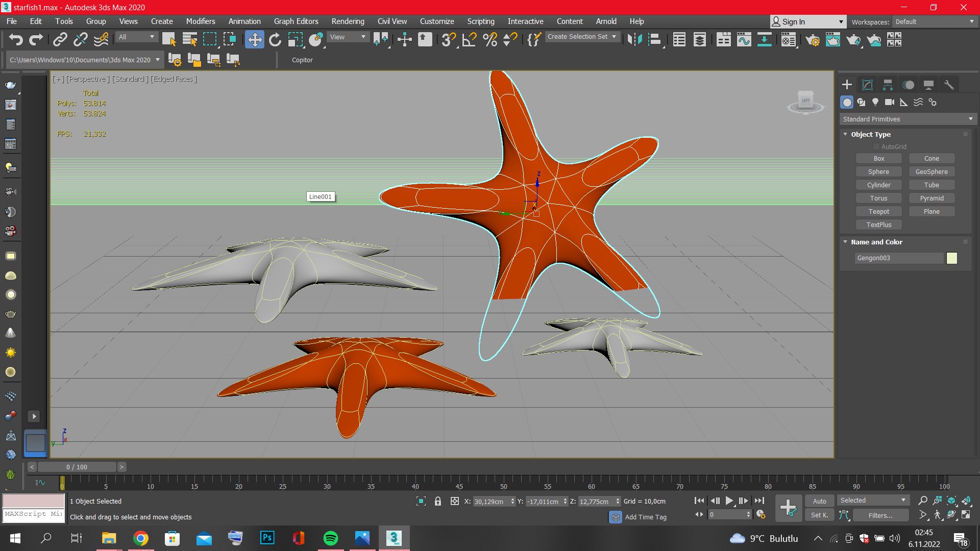
Task: Click Zoom Extents All Selected icon
Action: click(x=951, y=500)
